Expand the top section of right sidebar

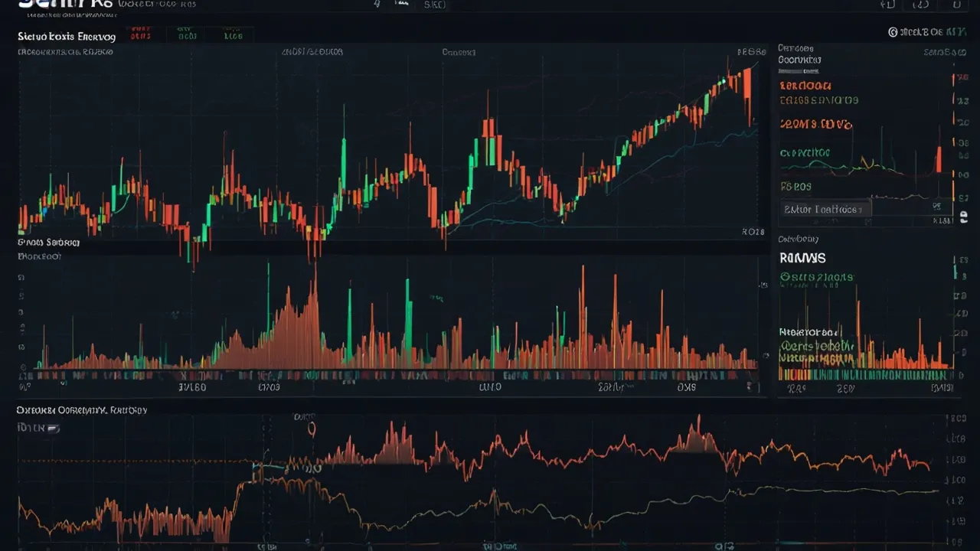pyautogui.click(x=799, y=54)
